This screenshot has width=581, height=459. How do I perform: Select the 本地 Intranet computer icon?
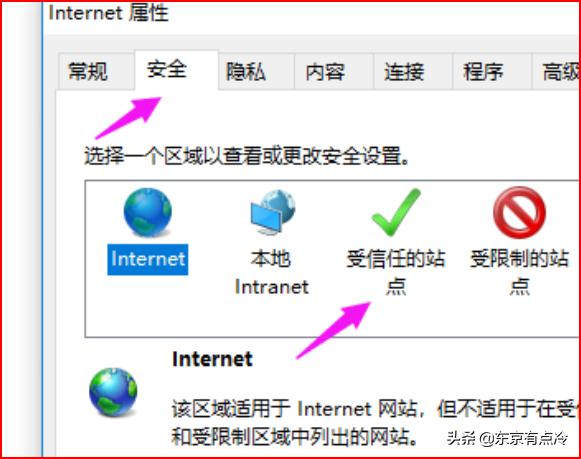(273, 212)
